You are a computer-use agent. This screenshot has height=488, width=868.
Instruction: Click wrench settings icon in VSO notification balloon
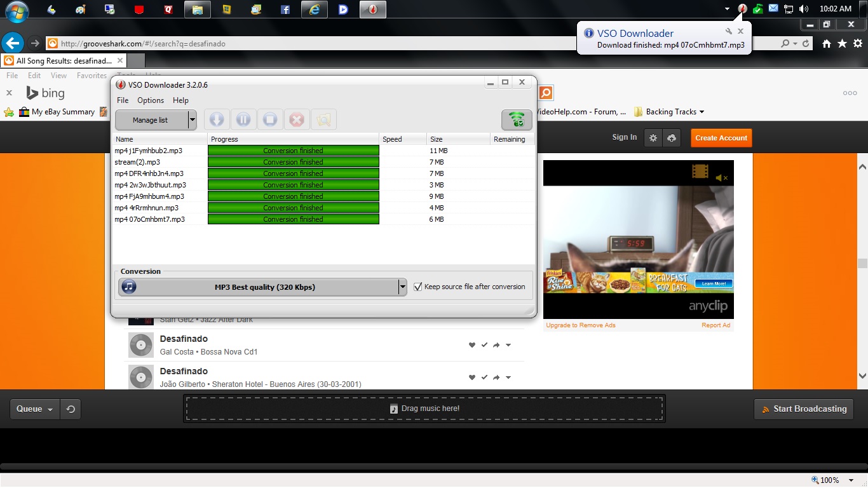729,32
